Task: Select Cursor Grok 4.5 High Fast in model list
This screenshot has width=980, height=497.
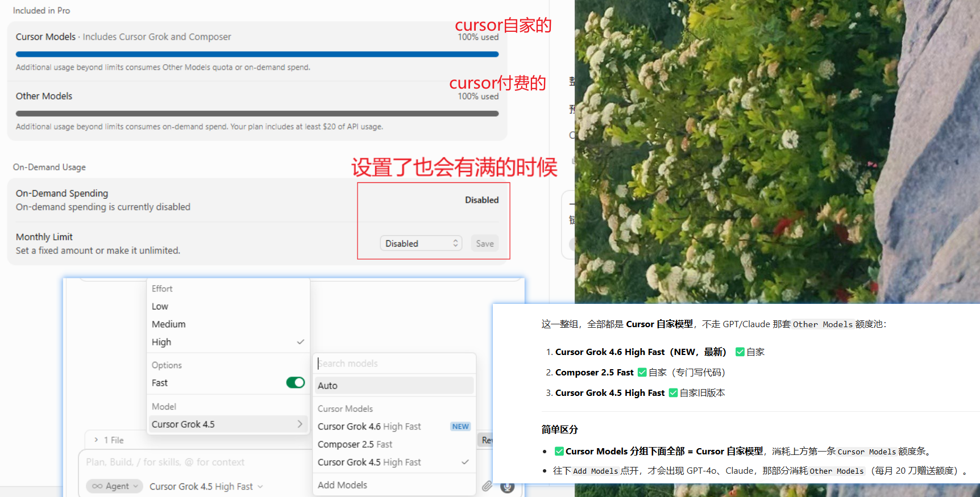Action: pyautogui.click(x=395, y=462)
